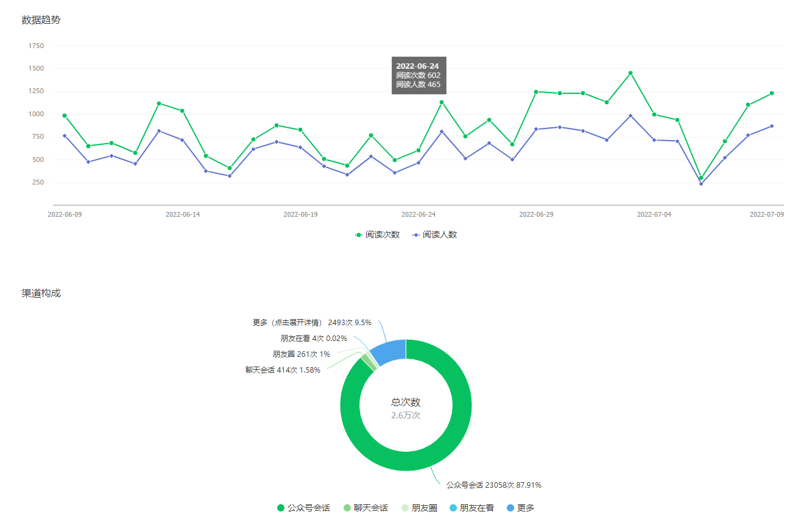Click the 2022-07-04 axis date label
This screenshot has width=812, height=520.
[x=654, y=214]
